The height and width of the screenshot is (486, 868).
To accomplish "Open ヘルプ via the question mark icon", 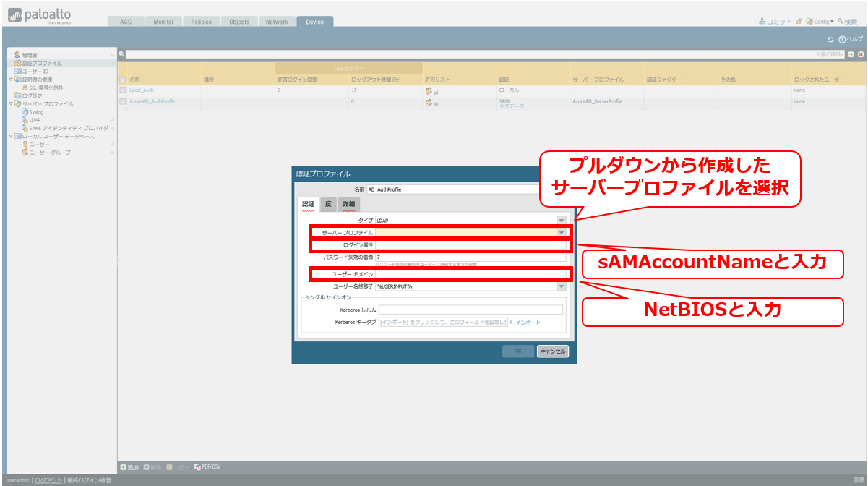I will [841, 39].
